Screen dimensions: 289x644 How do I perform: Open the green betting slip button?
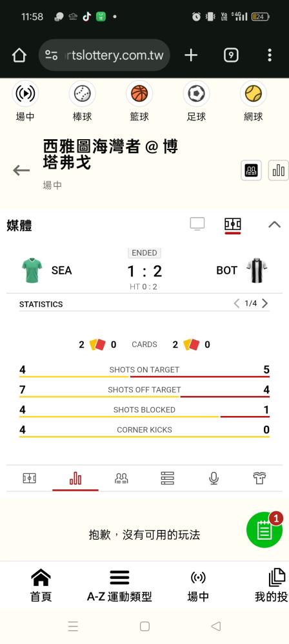[x=264, y=530]
